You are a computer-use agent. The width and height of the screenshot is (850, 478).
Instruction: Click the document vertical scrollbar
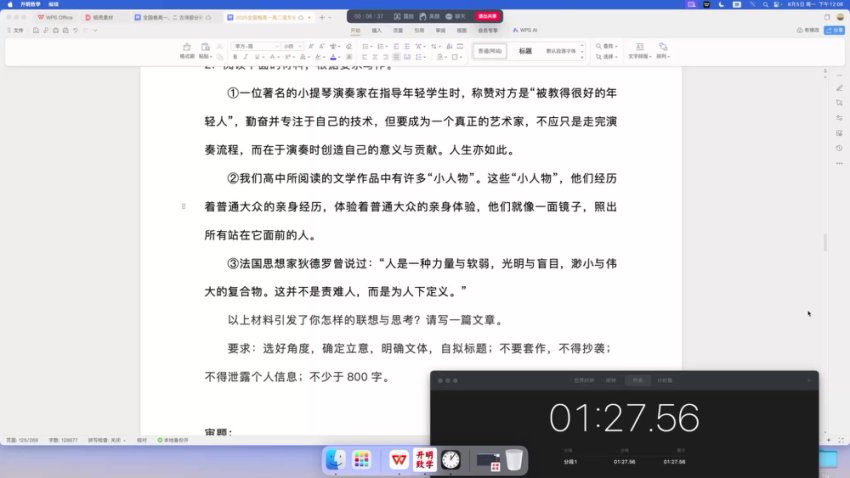[x=824, y=242]
